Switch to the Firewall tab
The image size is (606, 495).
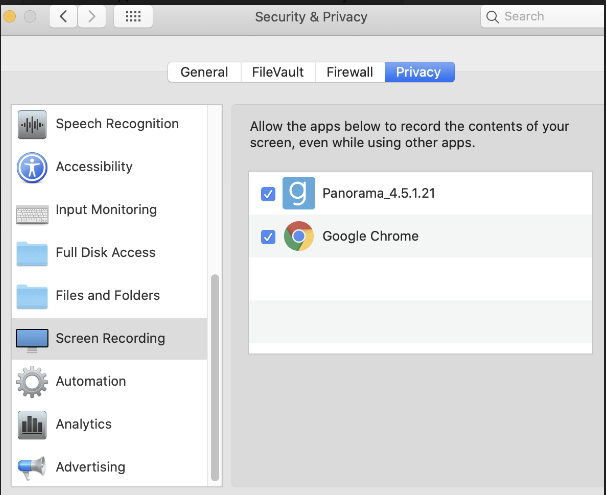349,72
